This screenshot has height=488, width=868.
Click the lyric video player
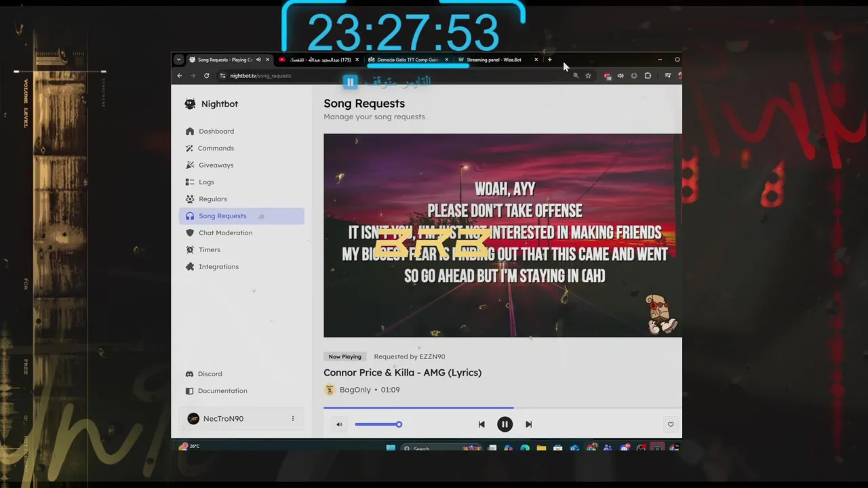[502, 235]
